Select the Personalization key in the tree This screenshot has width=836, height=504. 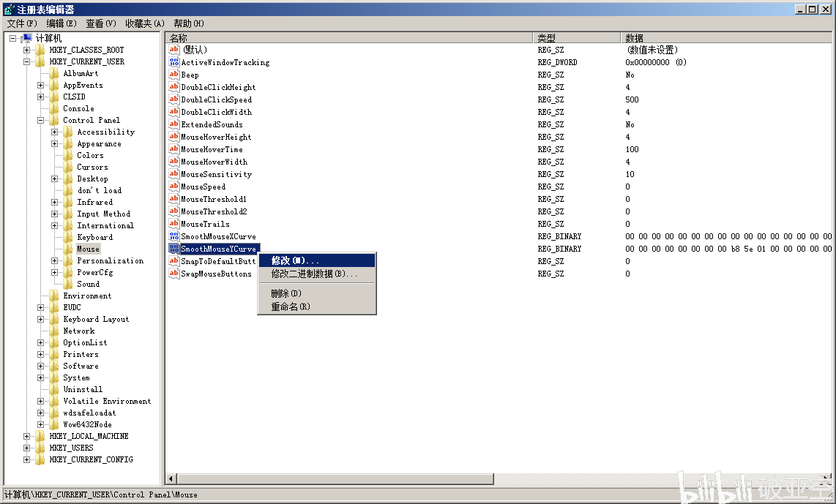point(110,260)
